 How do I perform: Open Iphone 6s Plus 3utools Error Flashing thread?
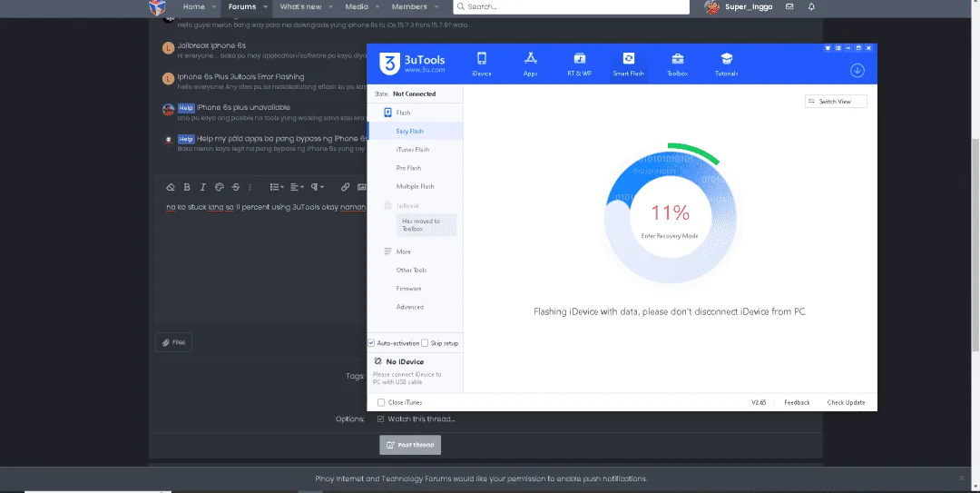point(240,76)
